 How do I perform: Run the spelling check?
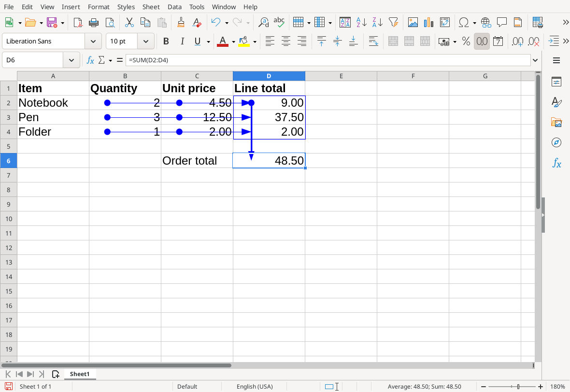click(x=279, y=23)
